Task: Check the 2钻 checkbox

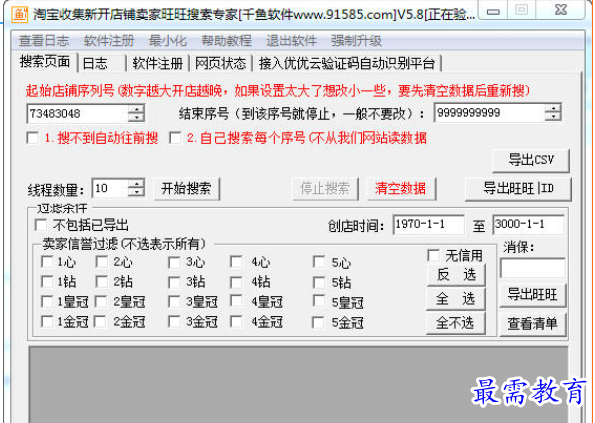Action: (x=102, y=281)
